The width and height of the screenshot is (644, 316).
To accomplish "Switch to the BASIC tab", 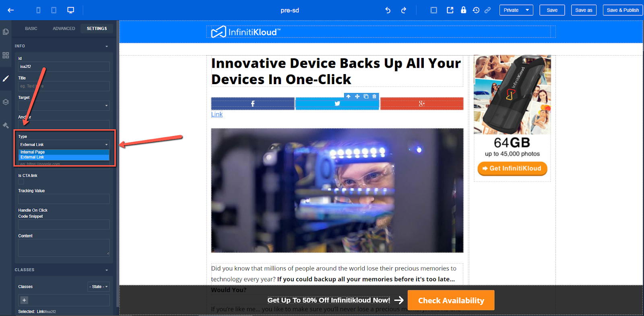I will pos(31,29).
